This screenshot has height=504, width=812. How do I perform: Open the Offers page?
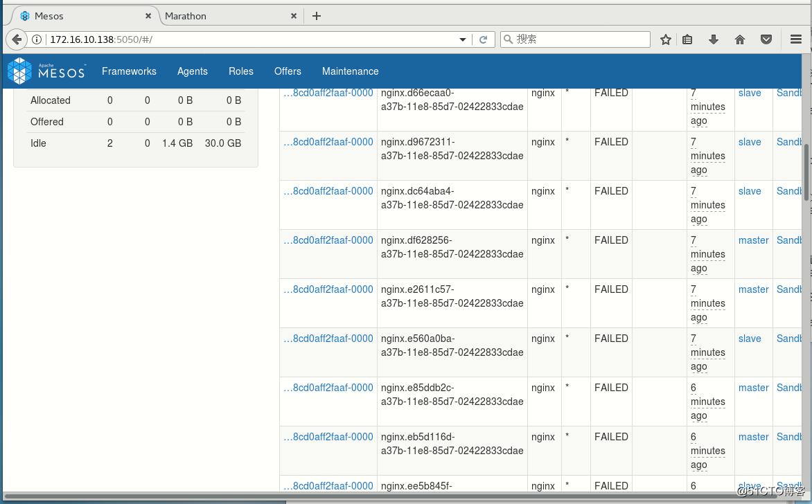288,71
